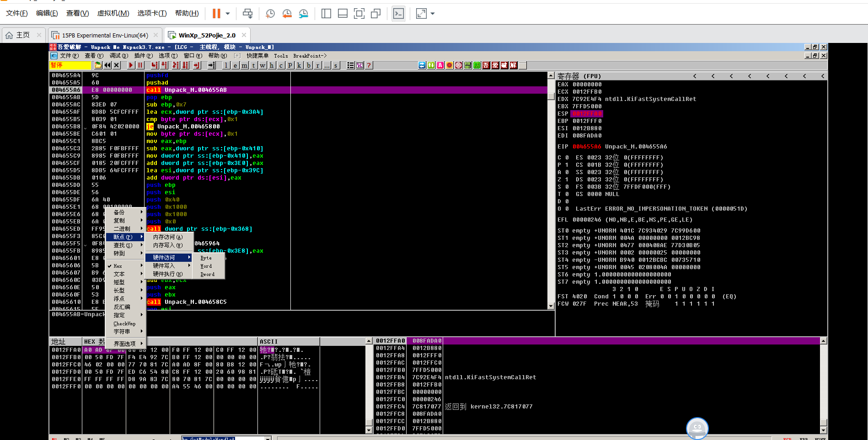Open the log window 'l' button

coord(226,65)
